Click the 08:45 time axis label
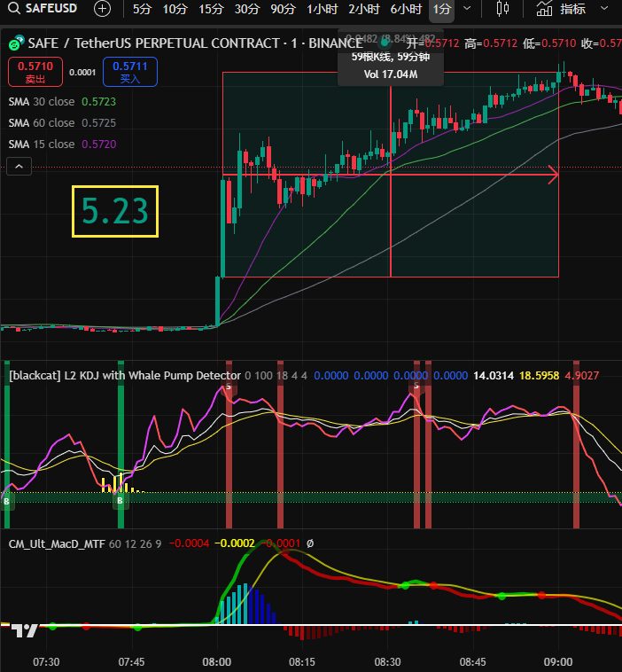The width and height of the screenshot is (622, 672). (x=472, y=662)
